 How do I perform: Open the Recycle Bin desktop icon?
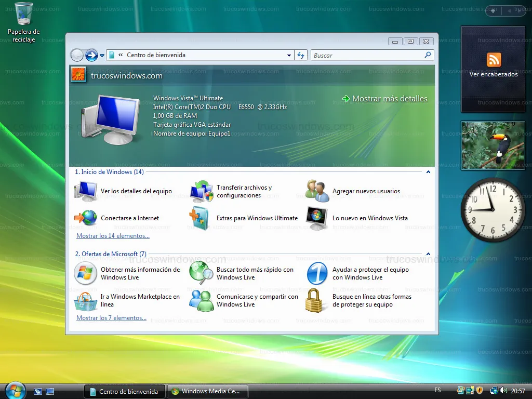click(x=23, y=14)
